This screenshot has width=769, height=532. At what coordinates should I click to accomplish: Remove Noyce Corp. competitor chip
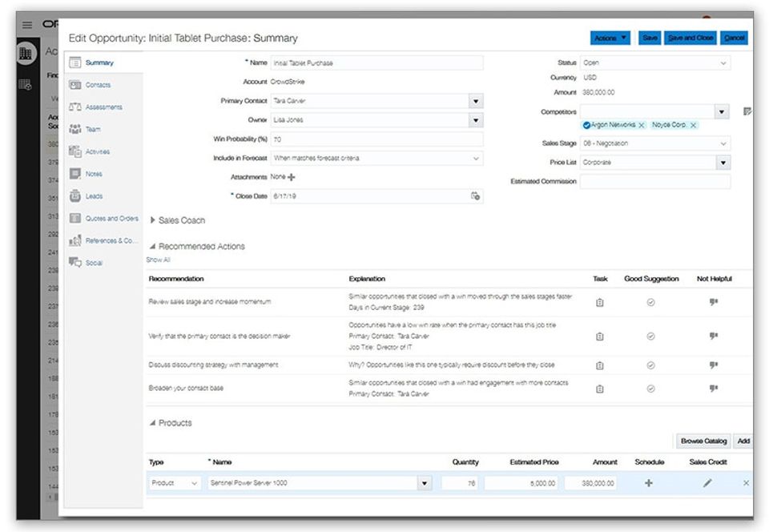[x=693, y=126]
